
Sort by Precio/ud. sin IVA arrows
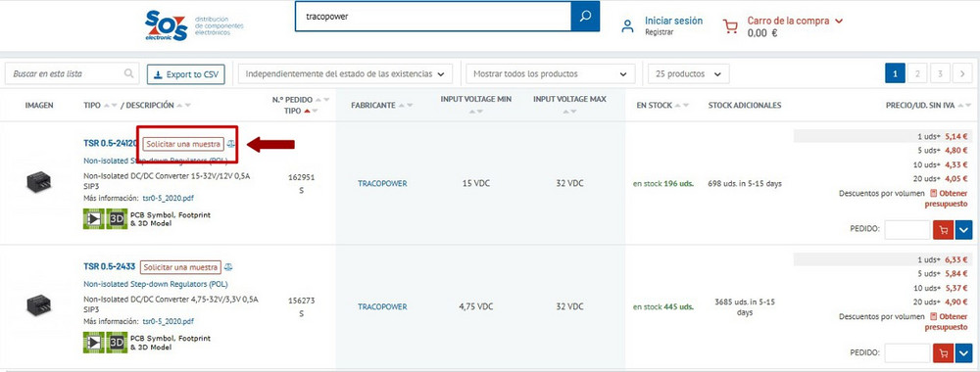[x=964, y=106]
